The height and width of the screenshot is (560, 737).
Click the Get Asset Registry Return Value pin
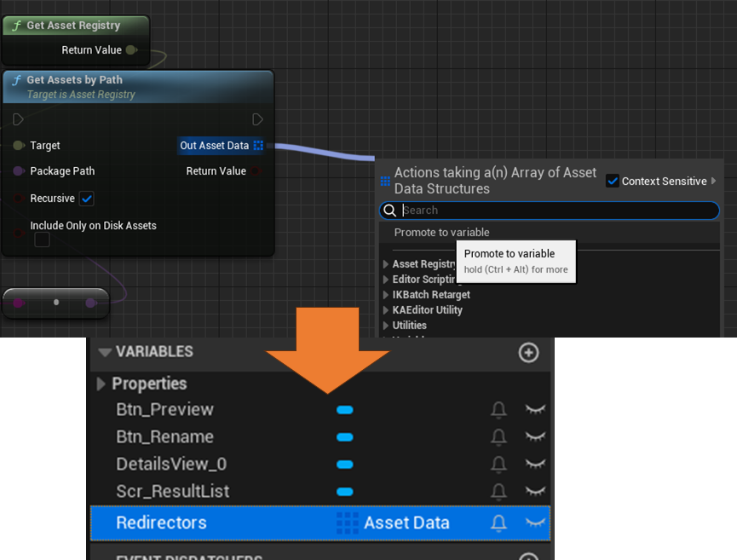(132, 49)
